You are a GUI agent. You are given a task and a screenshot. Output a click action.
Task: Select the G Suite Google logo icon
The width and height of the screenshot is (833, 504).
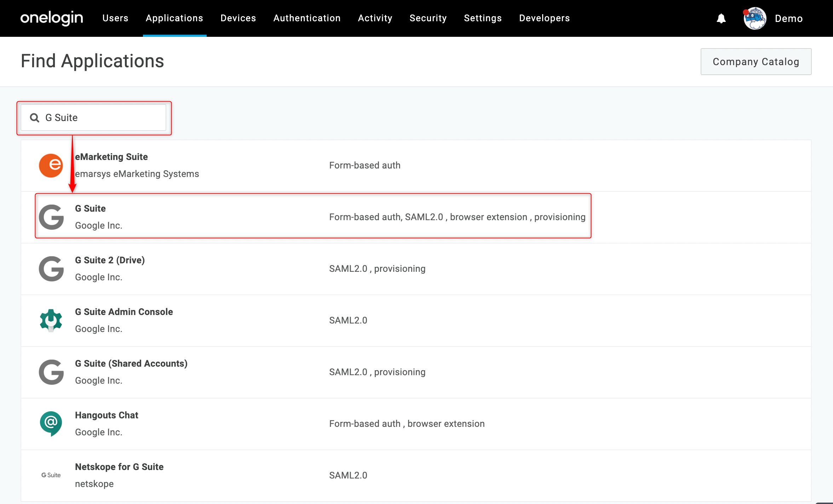click(51, 217)
